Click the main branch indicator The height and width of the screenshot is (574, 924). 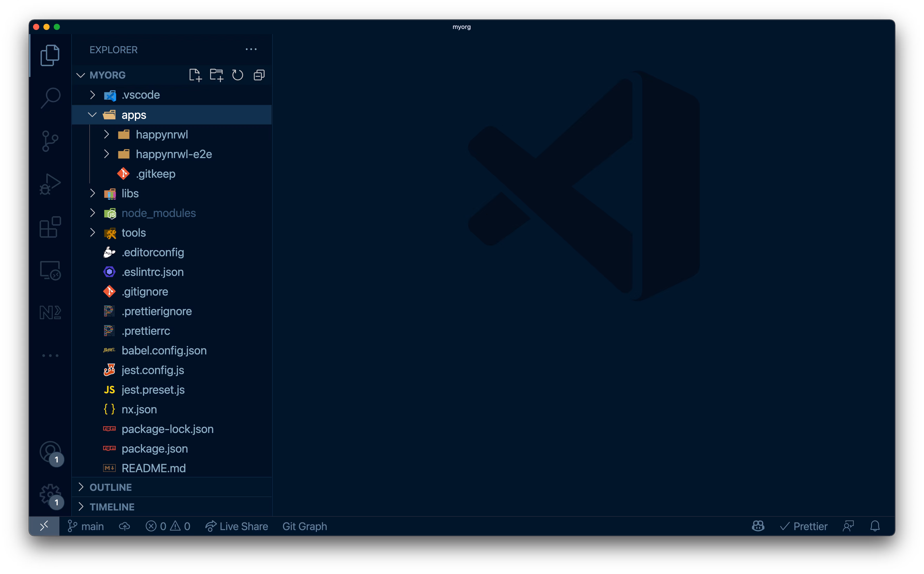(x=86, y=526)
